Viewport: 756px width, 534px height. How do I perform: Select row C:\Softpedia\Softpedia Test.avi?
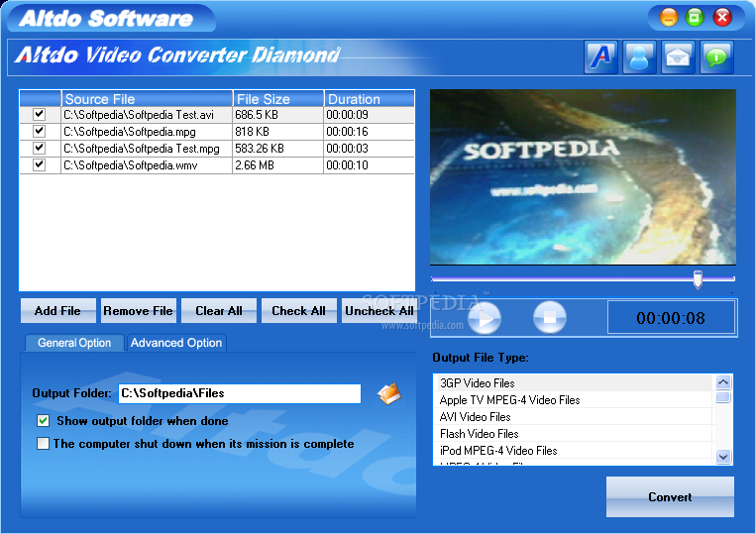217,115
